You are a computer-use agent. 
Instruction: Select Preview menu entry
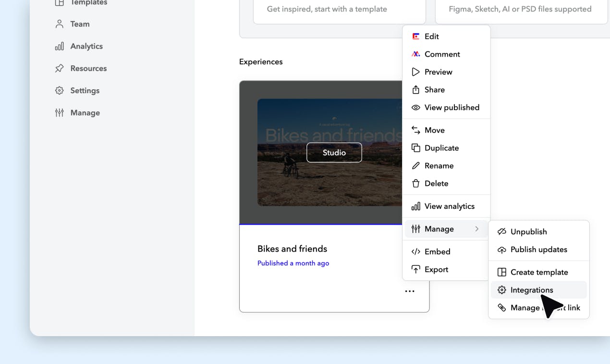click(x=446, y=72)
